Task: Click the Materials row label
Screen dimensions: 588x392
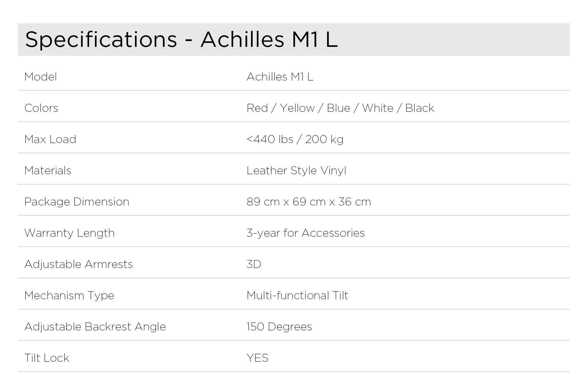Action: click(48, 171)
